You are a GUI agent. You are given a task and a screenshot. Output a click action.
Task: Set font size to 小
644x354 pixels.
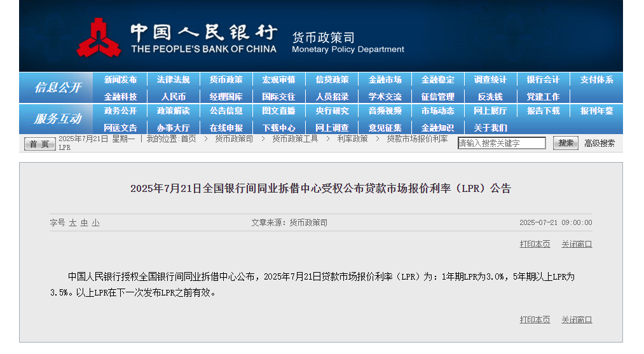[x=96, y=222]
